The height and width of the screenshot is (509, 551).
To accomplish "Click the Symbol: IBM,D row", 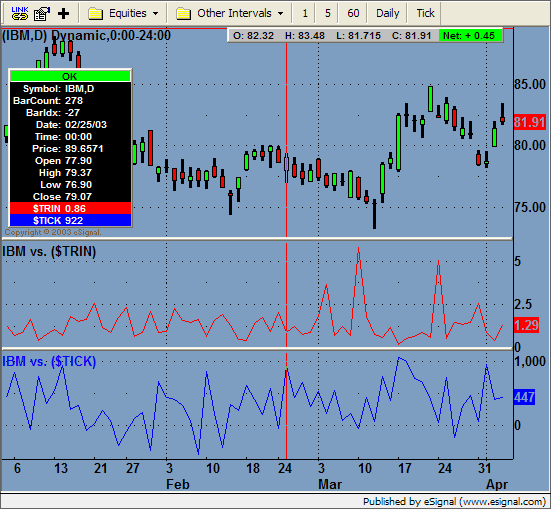I will click(71, 89).
